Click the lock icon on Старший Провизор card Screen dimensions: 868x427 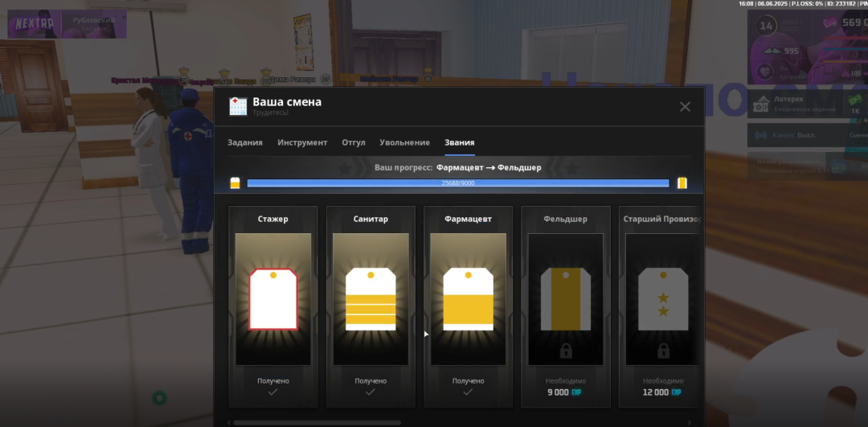pos(663,351)
